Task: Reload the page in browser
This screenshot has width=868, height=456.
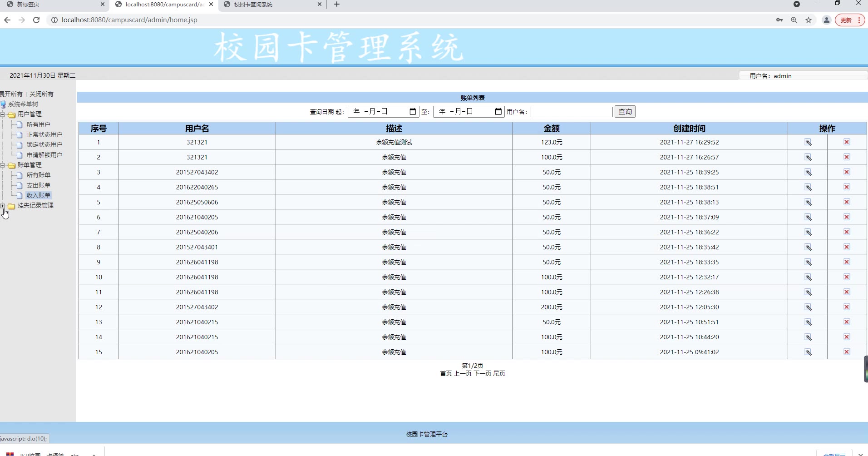Action: coord(36,20)
